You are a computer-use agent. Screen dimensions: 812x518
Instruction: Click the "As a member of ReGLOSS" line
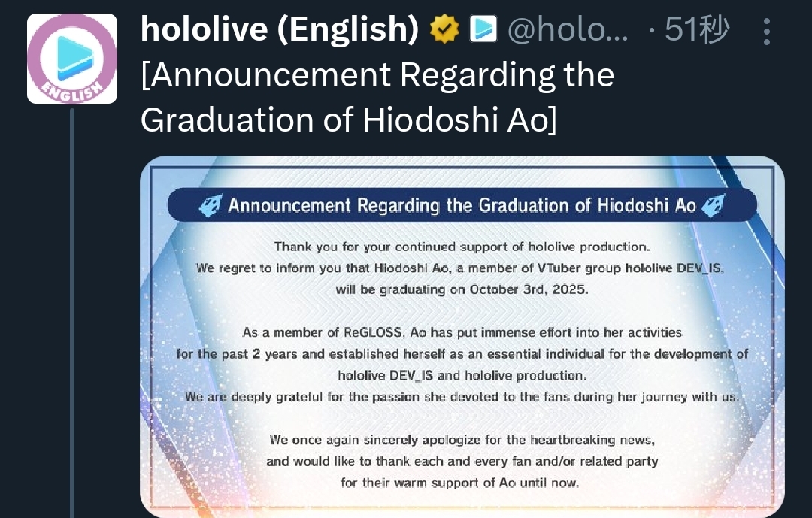point(462,332)
